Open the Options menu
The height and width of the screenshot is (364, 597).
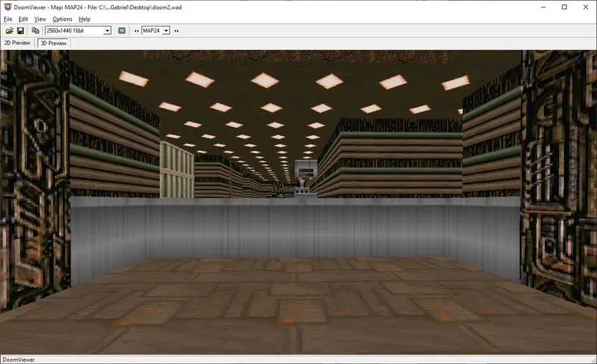click(62, 19)
